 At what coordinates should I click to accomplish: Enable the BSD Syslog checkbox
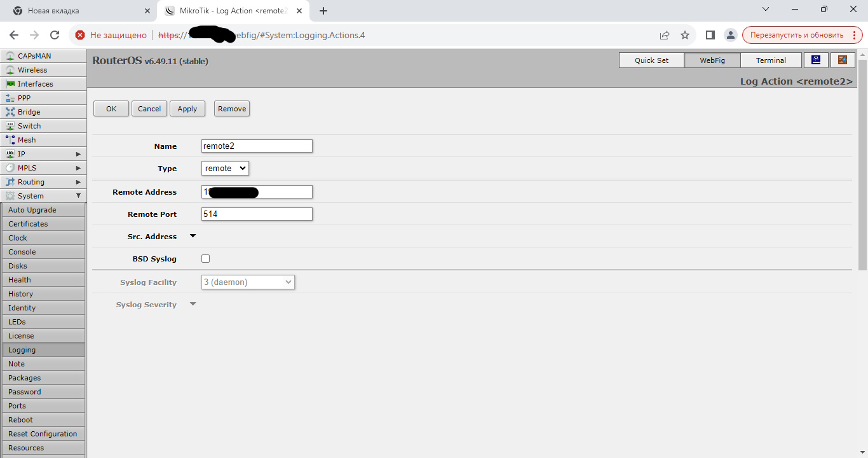point(205,259)
